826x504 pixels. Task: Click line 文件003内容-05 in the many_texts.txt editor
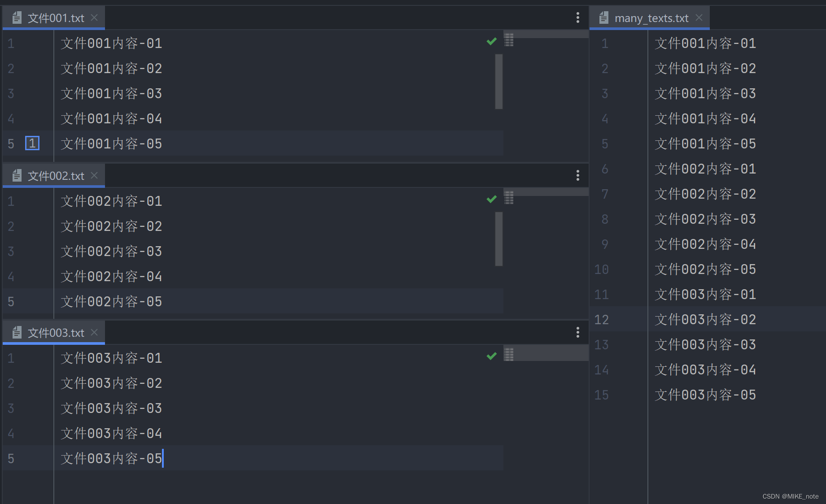point(705,395)
